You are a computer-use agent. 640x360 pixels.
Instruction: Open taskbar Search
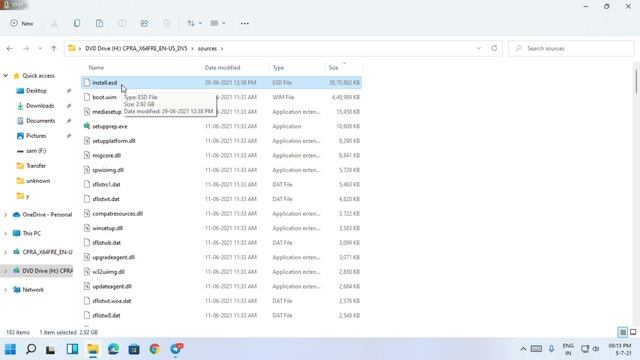point(31,349)
